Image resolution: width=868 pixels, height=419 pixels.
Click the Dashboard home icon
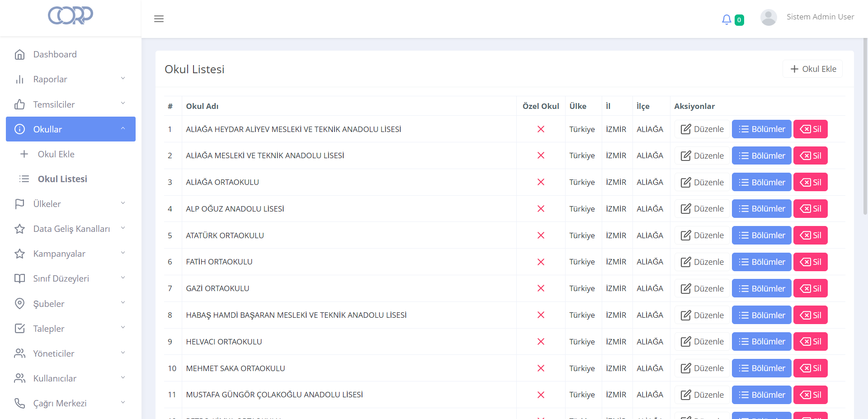[x=19, y=55]
